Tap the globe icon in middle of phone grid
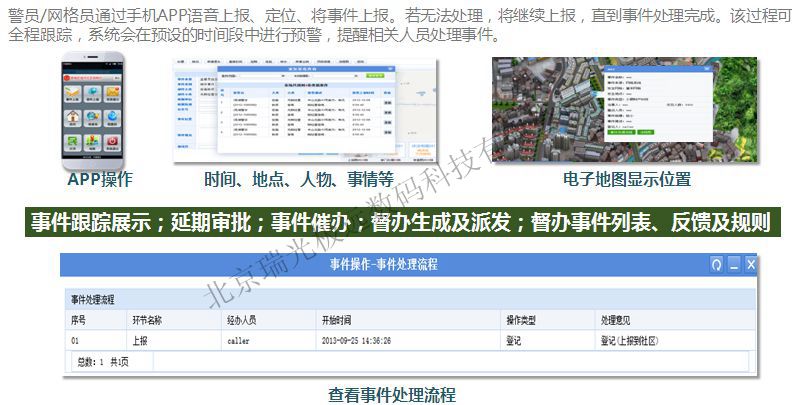This screenshot has width=792, height=405. click(x=92, y=116)
